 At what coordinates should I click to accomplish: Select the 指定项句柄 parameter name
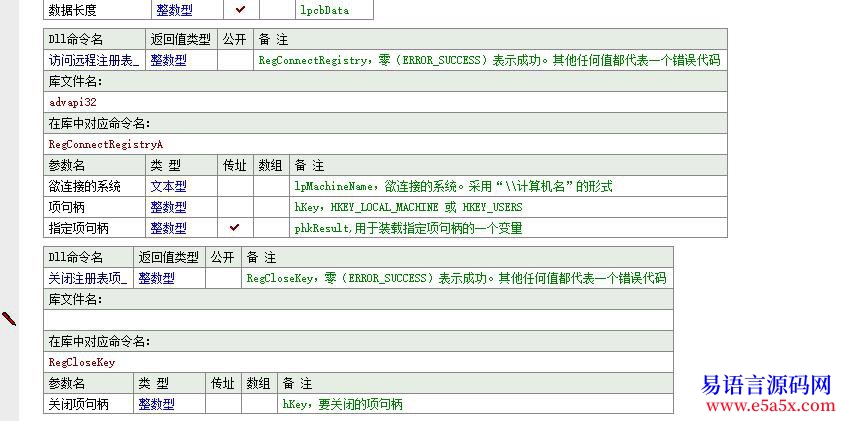pyautogui.click(x=78, y=228)
